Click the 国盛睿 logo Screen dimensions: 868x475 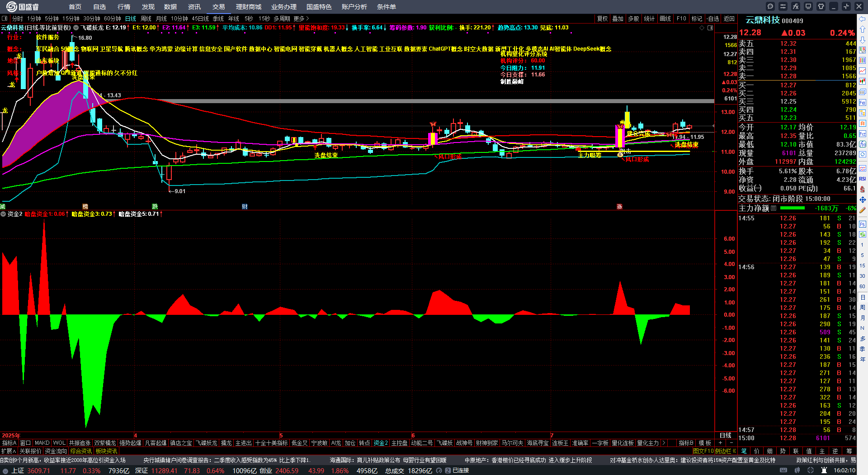point(23,7)
